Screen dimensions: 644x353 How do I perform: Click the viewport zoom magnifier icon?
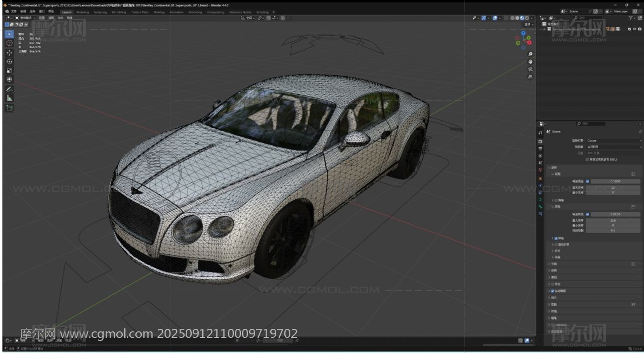pyautogui.click(x=530, y=54)
